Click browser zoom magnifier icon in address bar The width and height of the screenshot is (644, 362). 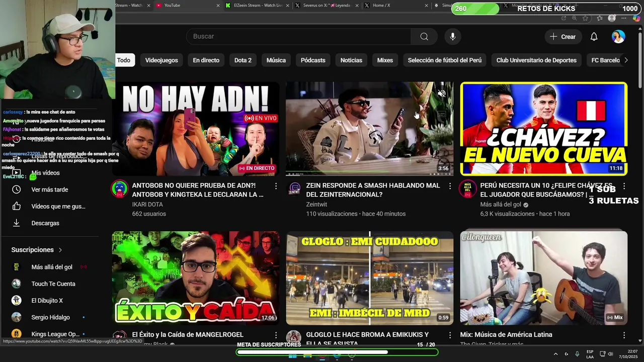click(574, 18)
